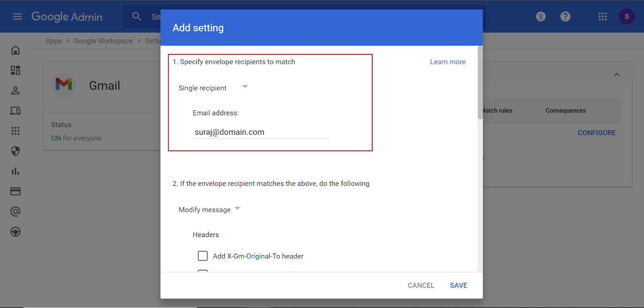
Task: Open the hourglass tasks icon
Action: 541,17
